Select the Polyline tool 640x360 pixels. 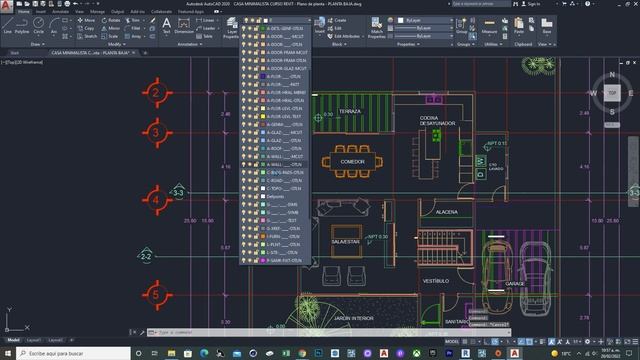[x=22, y=25]
